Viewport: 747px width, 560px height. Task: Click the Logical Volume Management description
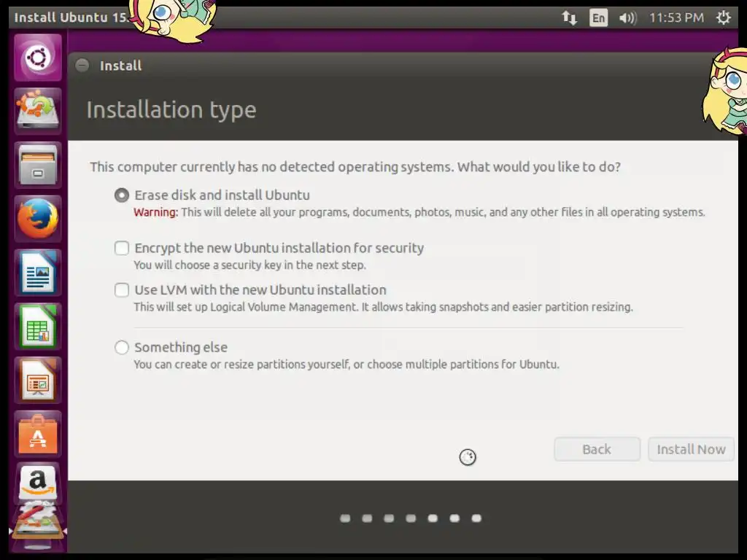[383, 307]
